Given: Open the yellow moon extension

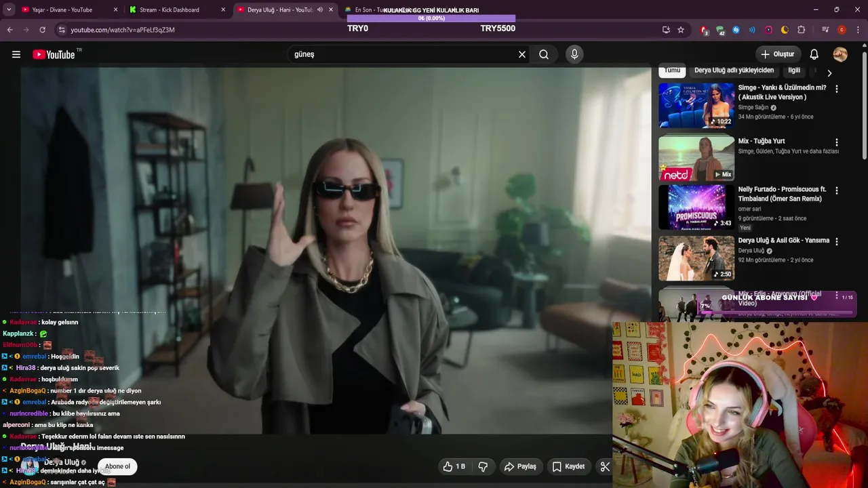Looking at the screenshot, I should [785, 30].
